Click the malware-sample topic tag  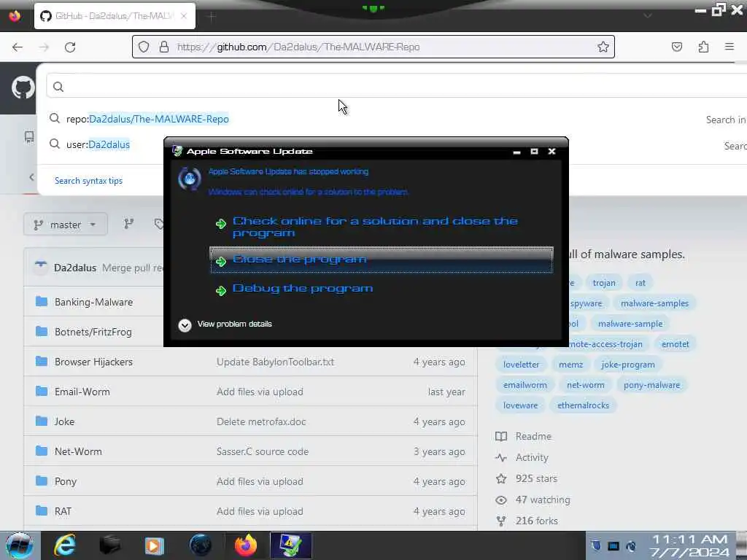[x=630, y=324]
